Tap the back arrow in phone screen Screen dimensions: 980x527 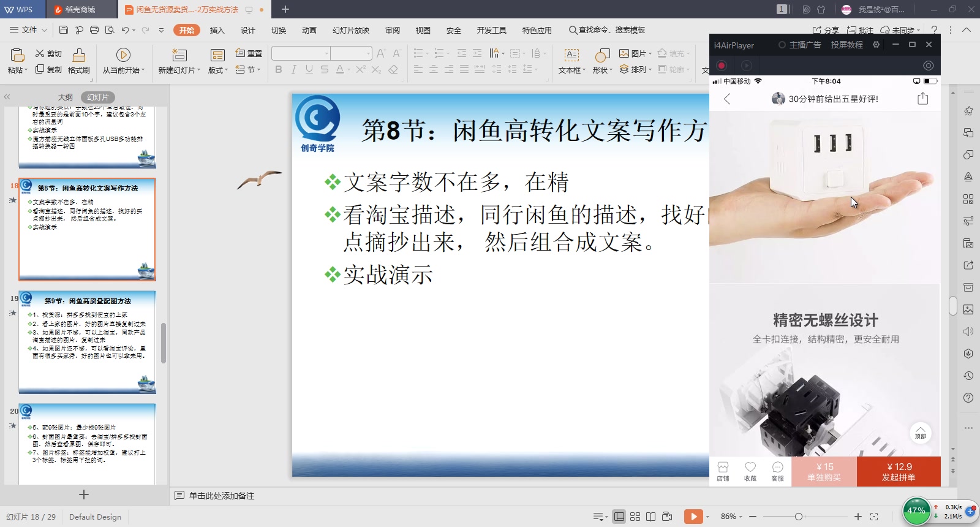[727, 99]
